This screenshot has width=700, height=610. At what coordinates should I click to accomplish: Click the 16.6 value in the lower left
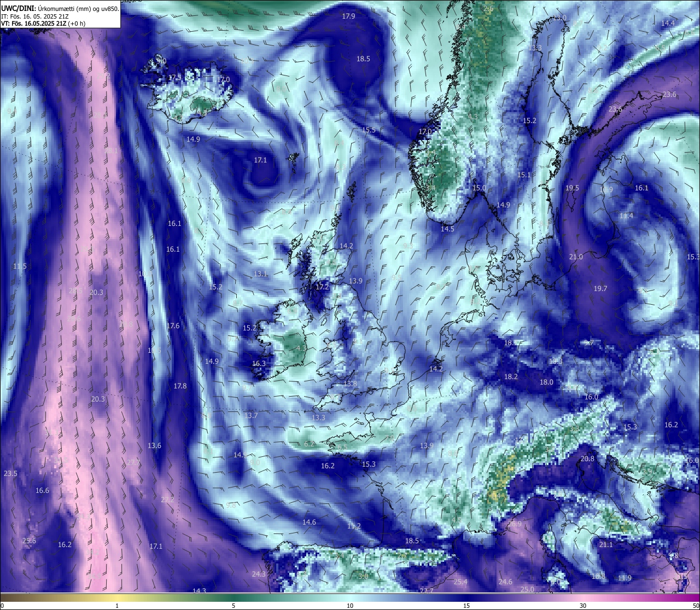pos(42,491)
